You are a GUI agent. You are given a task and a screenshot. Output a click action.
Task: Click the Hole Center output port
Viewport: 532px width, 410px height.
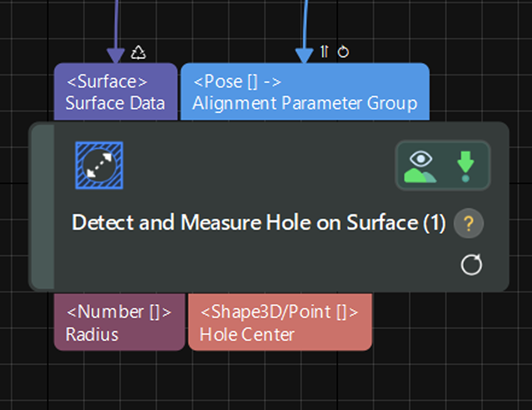(280, 322)
